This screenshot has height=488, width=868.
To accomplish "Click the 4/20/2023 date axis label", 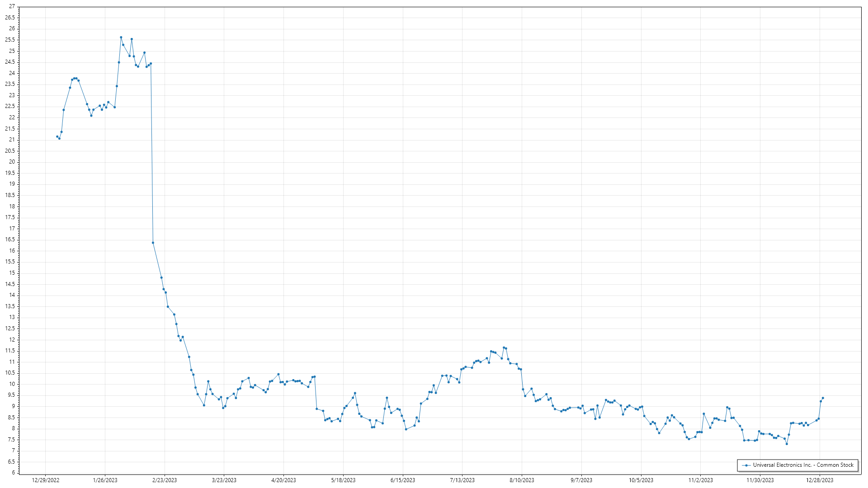I will (x=283, y=480).
